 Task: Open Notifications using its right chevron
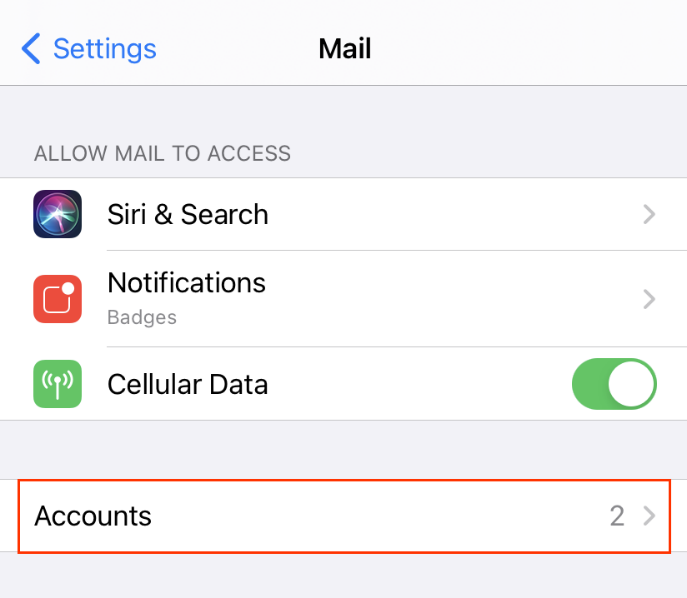tap(649, 299)
